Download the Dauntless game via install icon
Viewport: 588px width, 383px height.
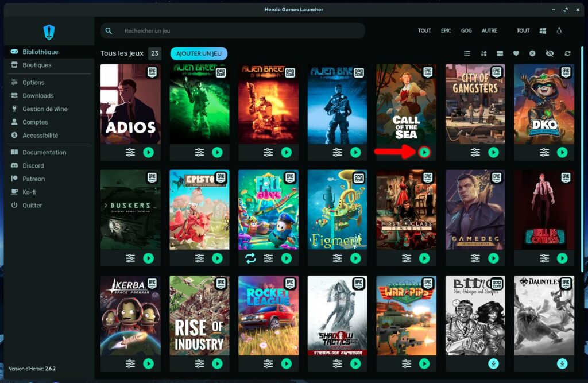point(562,364)
